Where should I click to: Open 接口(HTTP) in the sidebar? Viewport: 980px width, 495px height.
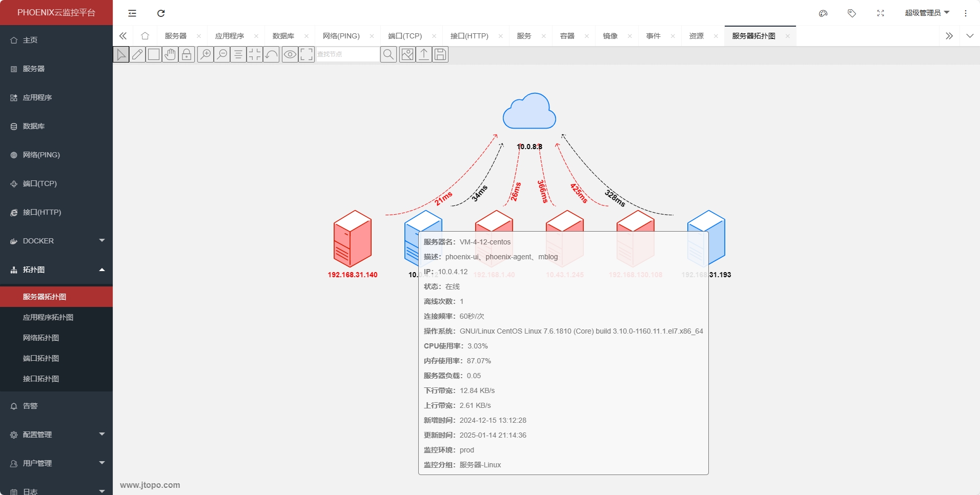click(x=56, y=212)
